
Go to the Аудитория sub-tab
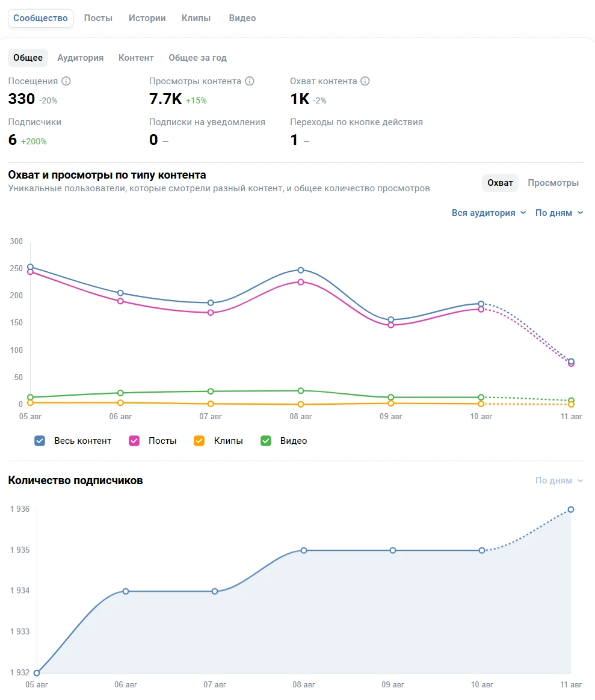[x=81, y=58]
